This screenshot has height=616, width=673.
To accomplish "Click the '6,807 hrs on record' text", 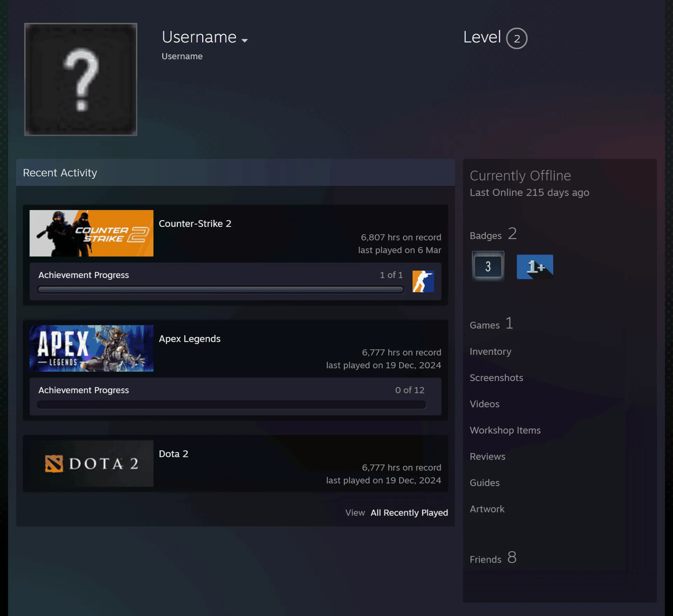I will click(x=401, y=237).
